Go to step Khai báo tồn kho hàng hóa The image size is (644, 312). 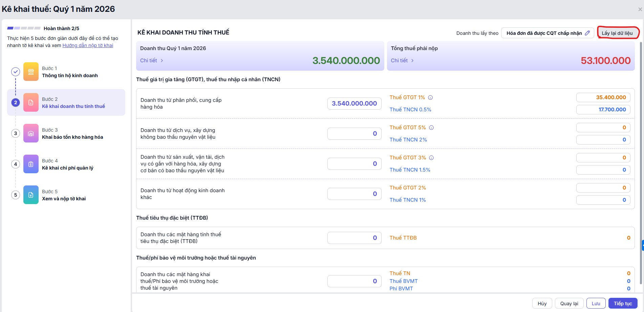(x=72, y=137)
